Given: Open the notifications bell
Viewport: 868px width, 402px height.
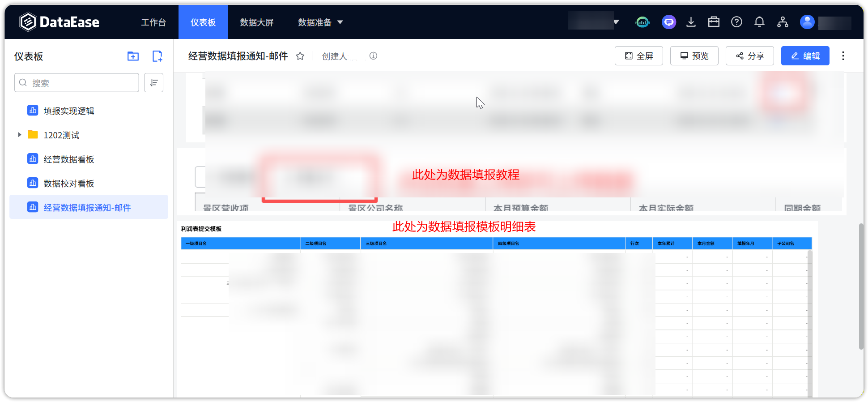Looking at the screenshot, I should coord(759,22).
